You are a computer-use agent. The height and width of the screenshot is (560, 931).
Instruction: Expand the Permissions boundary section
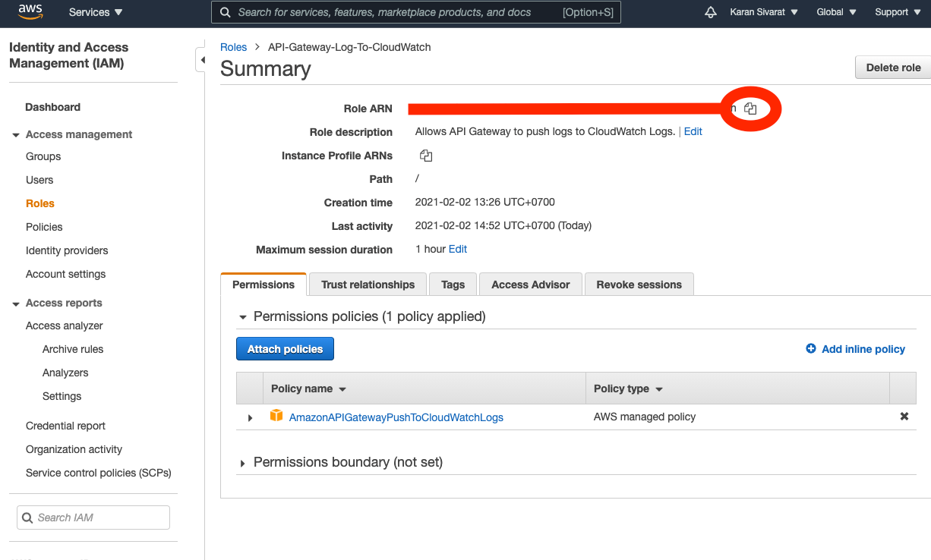(x=243, y=462)
